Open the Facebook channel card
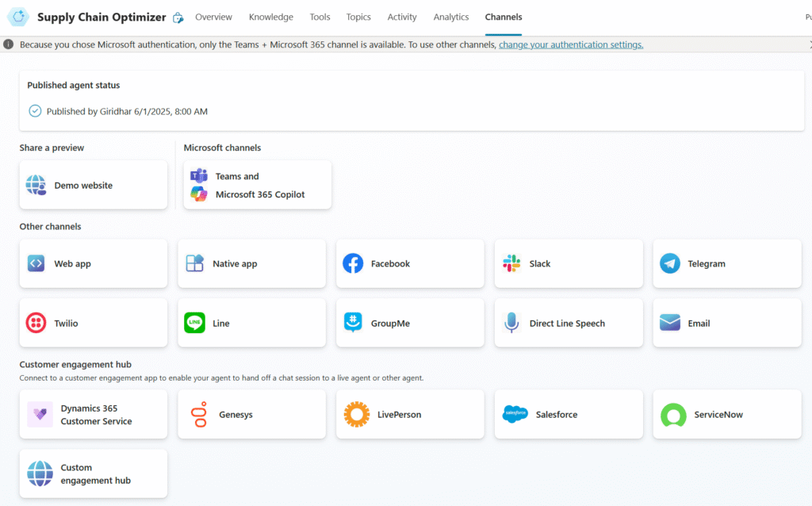This screenshot has width=812, height=506. 410,263
